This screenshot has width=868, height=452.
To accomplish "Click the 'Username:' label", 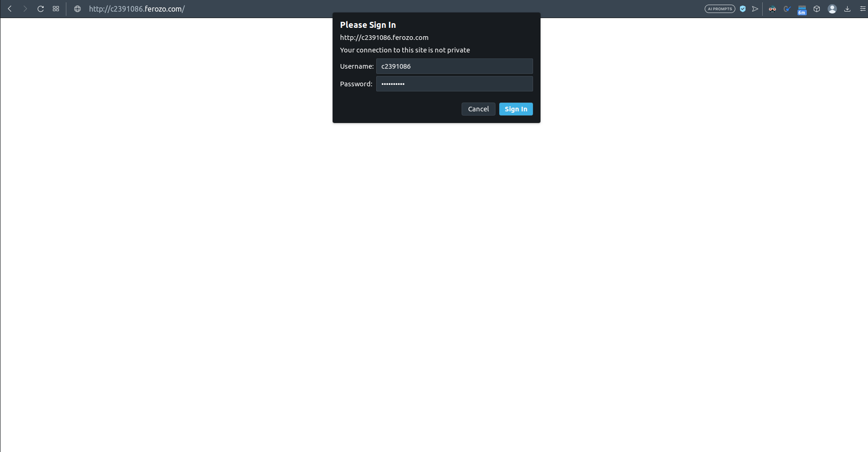I will 357,66.
